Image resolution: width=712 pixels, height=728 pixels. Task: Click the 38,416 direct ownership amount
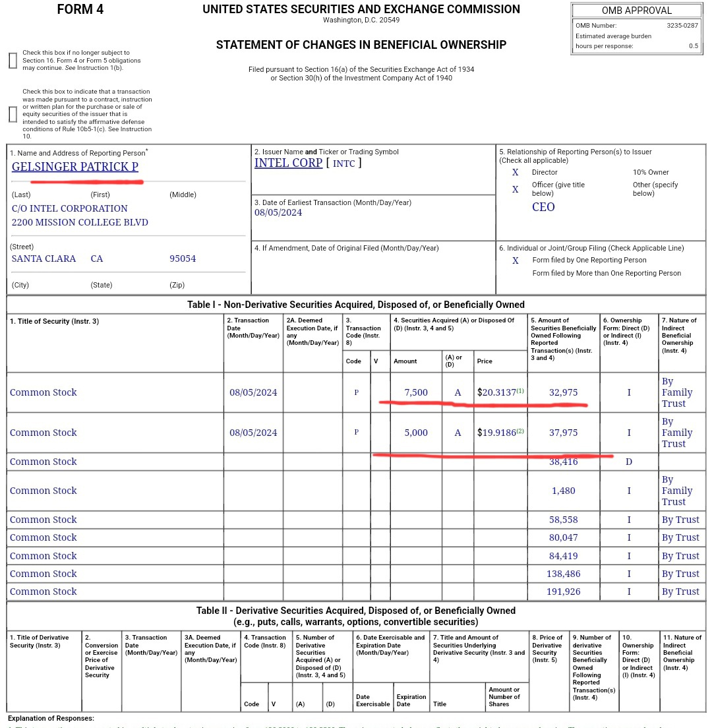564,462
